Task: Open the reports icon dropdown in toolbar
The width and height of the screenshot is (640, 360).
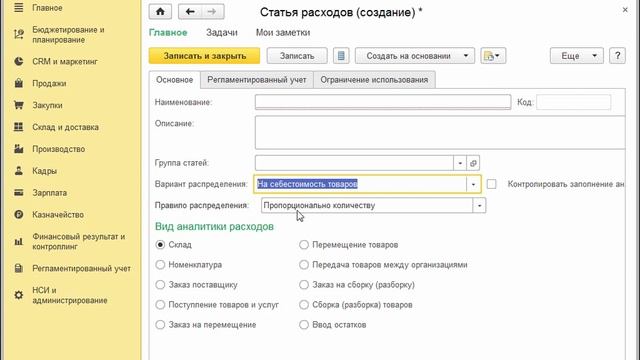Action: point(493,56)
